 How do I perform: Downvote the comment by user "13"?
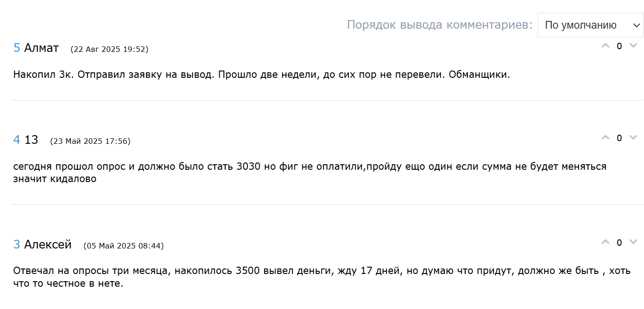coord(633,137)
